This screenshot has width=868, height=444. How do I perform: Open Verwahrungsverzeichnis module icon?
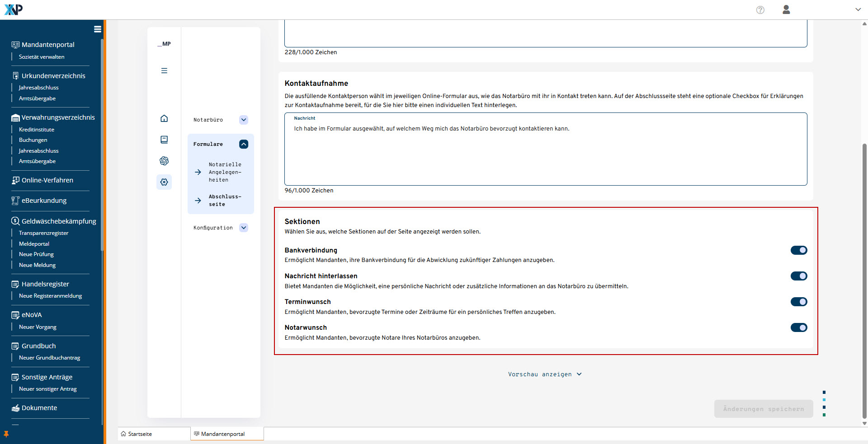[15, 117]
